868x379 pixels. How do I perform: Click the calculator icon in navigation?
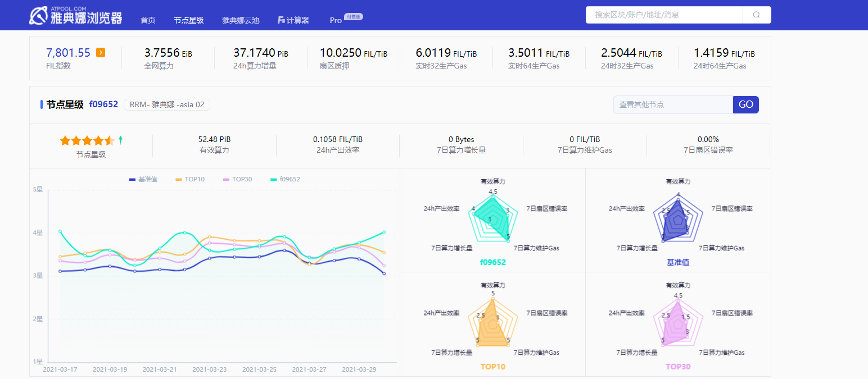coord(282,20)
